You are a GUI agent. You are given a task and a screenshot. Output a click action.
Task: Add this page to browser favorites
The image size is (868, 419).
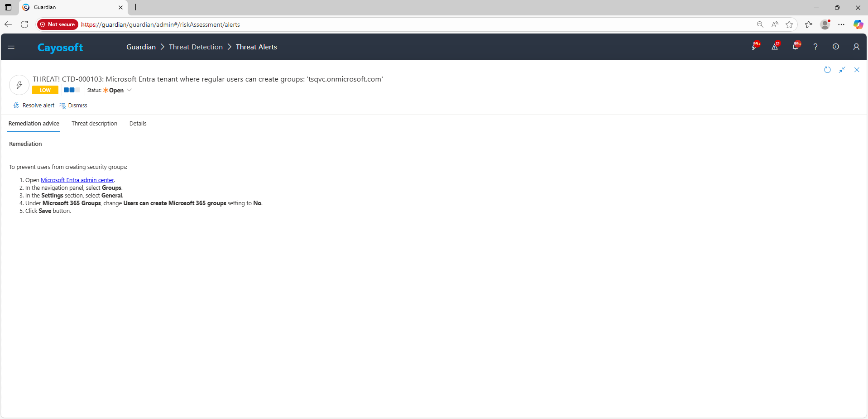[789, 24]
